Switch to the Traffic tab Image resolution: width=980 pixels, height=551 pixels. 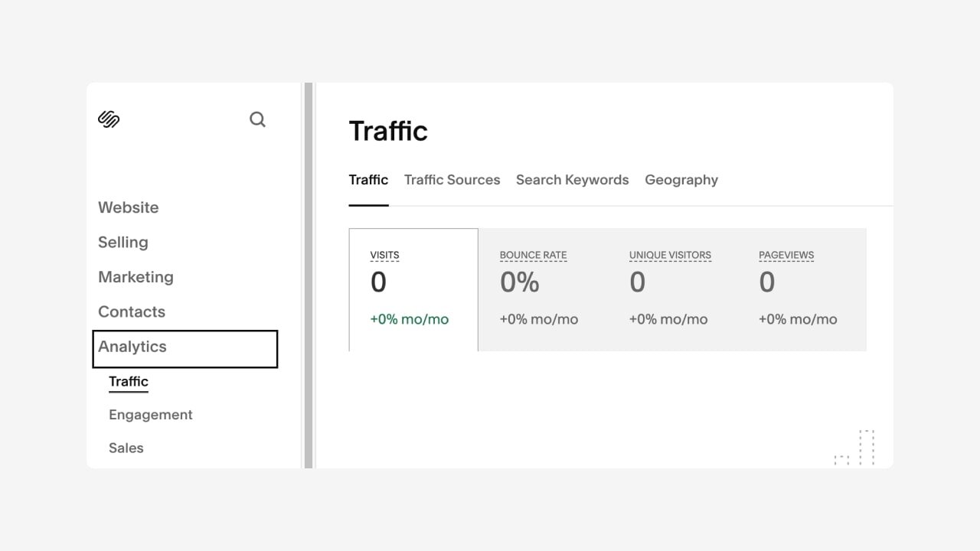(x=368, y=180)
